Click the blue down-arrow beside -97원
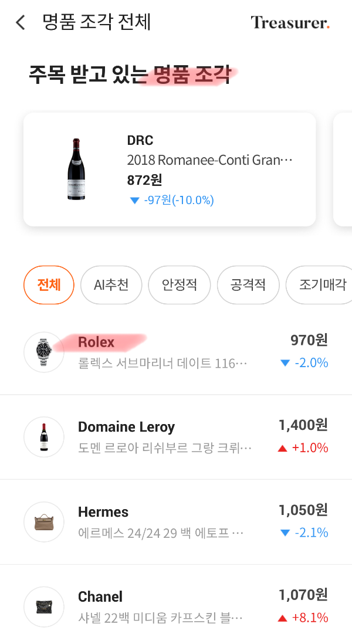Screen dimensions: 352x644 (134, 201)
